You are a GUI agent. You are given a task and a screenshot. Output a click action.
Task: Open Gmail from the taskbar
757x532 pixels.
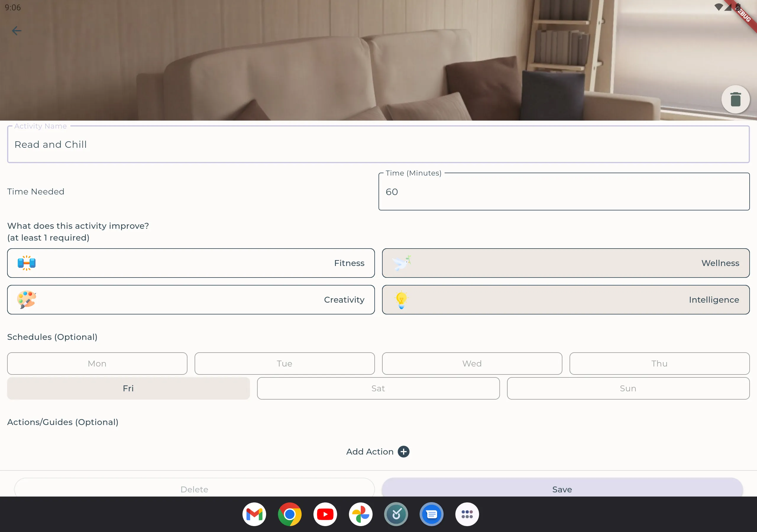253,514
